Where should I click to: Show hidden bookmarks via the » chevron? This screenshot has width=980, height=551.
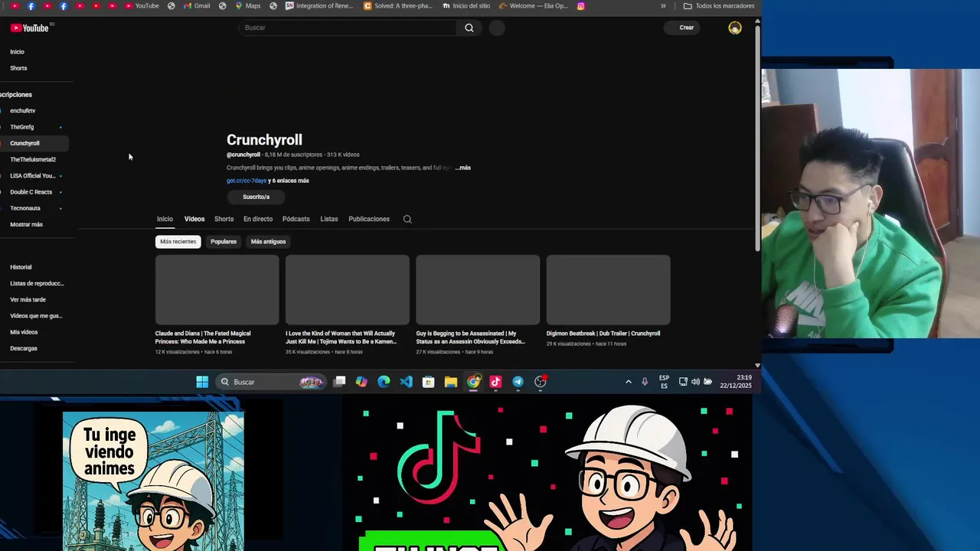pos(663,5)
